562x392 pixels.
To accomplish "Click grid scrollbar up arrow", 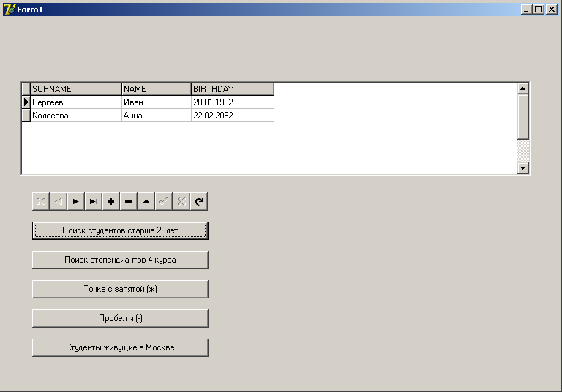I will pyautogui.click(x=523, y=88).
